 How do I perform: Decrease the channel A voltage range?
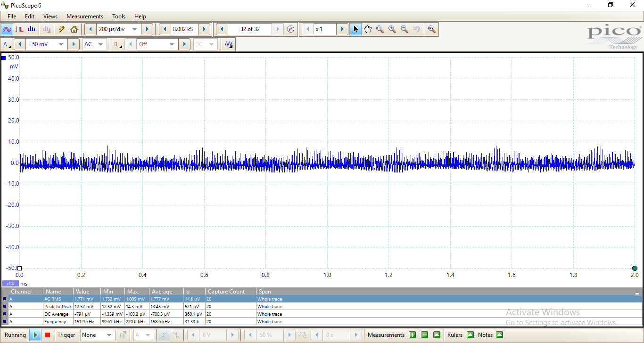(19, 44)
